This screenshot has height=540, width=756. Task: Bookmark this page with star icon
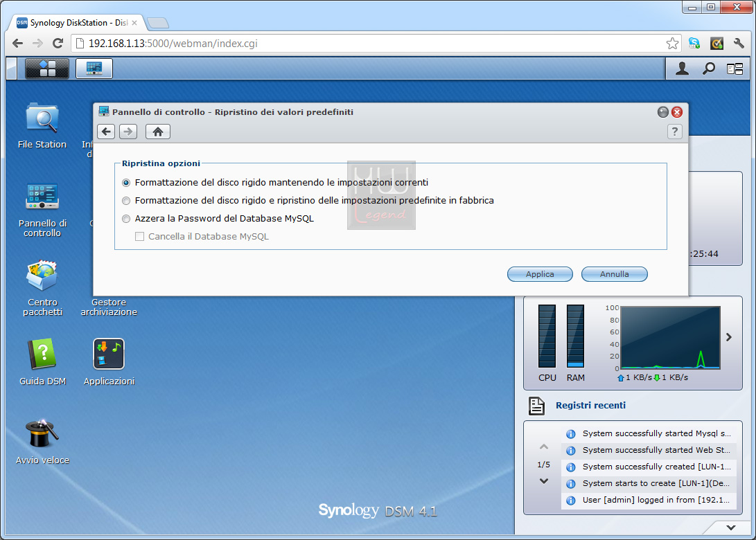point(672,44)
